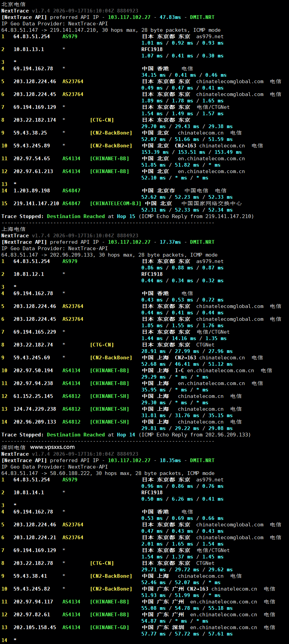Click hop IP 10.81.13.1
The height and width of the screenshot is (644, 289).
point(29,49)
